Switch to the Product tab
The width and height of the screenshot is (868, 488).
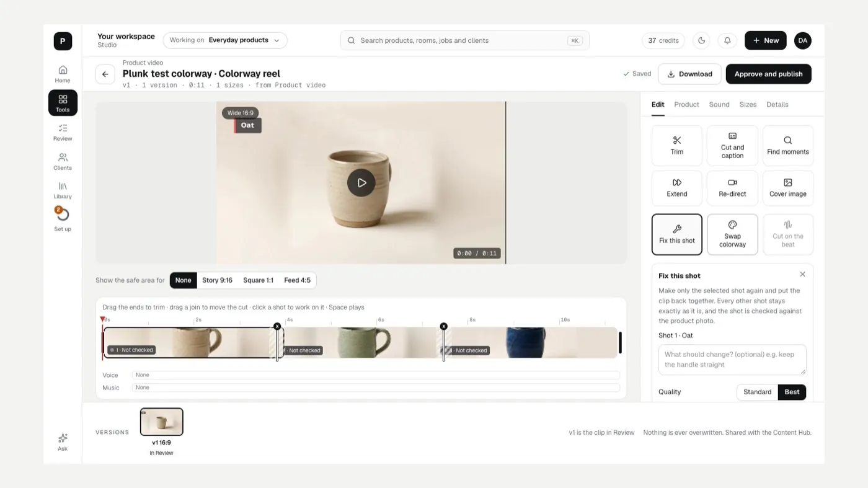coord(686,105)
